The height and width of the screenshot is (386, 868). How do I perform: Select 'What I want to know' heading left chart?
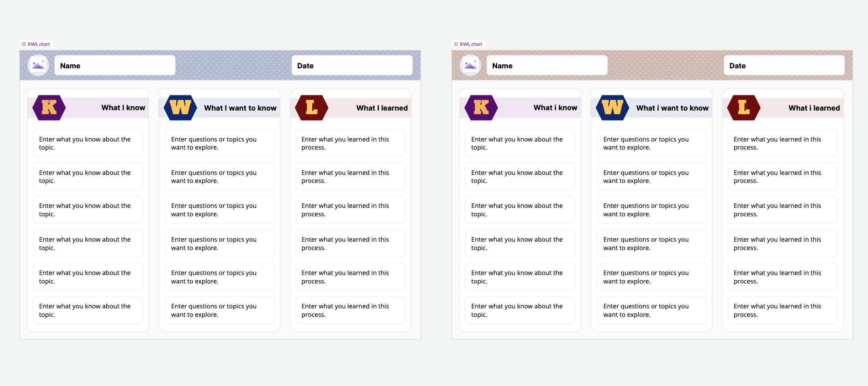(x=240, y=108)
